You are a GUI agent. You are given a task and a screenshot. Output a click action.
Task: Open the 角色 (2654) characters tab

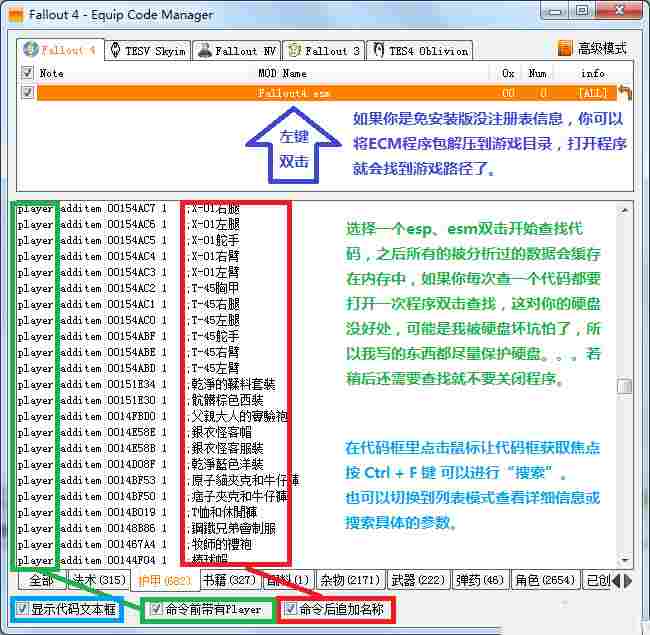coord(545,580)
